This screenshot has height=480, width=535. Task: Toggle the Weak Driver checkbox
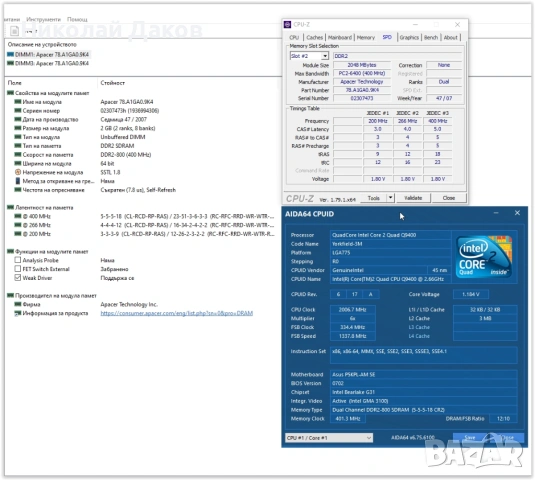[x=18, y=278]
